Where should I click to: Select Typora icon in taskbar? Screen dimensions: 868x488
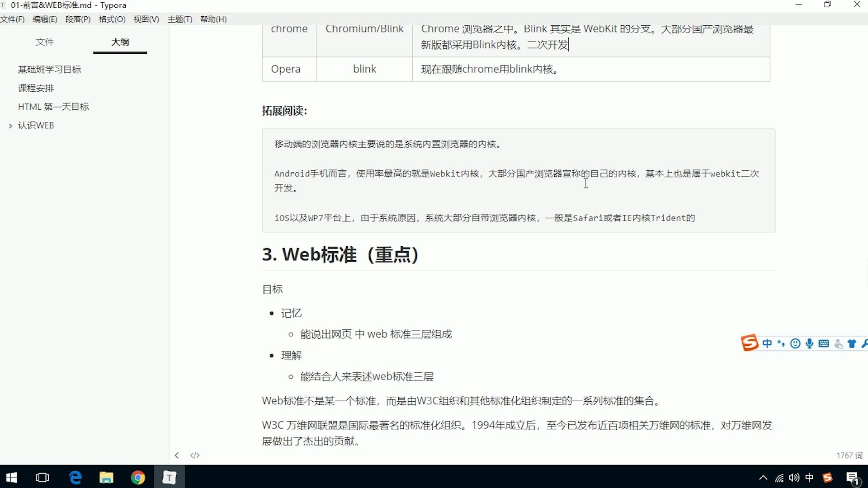[169, 477]
